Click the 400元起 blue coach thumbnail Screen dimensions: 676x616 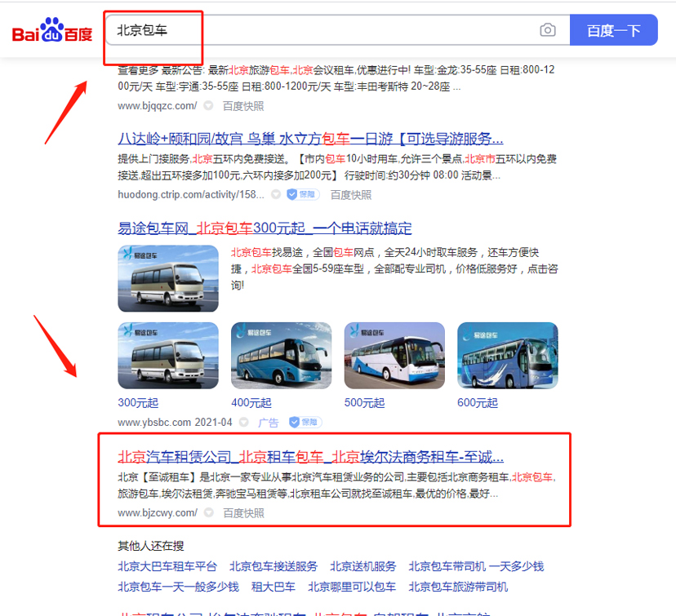(281, 356)
